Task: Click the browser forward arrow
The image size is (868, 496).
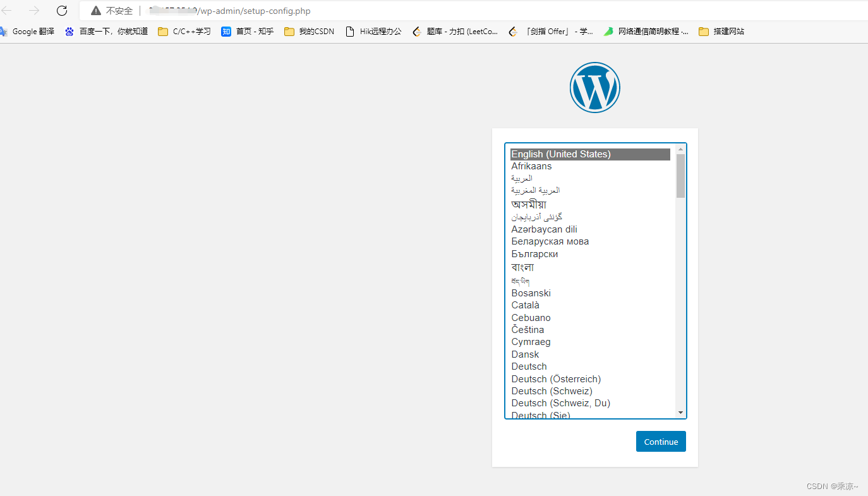Action: pyautogui.click(x=34, y=11)
